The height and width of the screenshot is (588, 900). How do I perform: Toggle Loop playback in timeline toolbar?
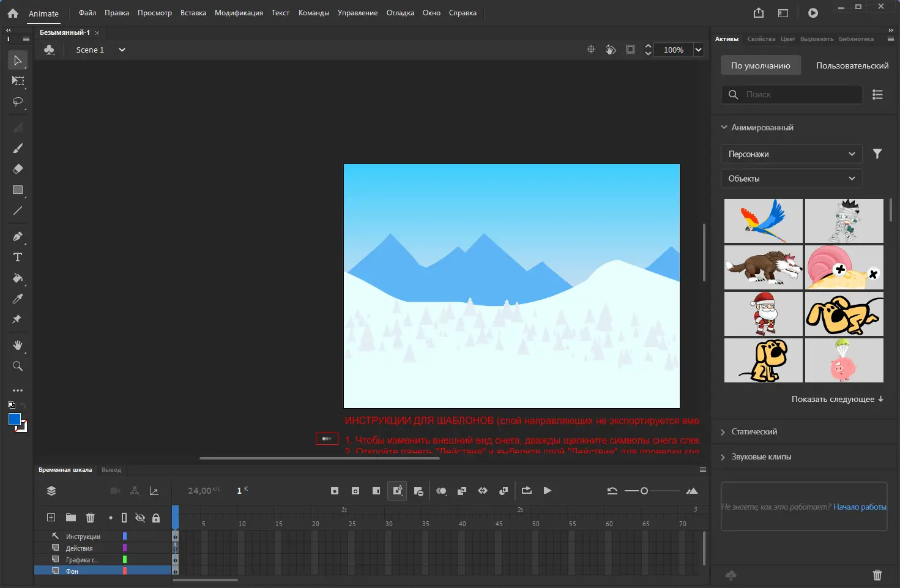[x=526, y=490]
